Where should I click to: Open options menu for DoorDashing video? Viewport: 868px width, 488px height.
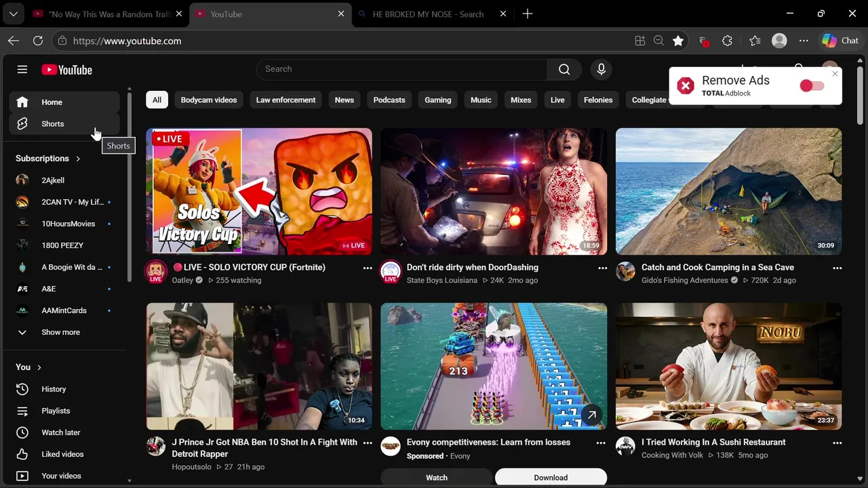[x=602, y=268]
